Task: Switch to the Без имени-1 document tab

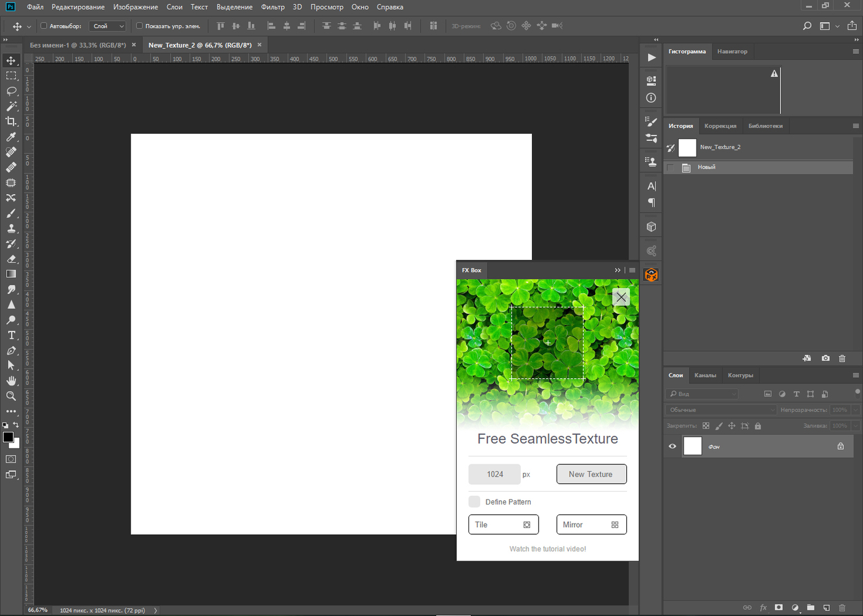Action: click(x=78, y=45)
